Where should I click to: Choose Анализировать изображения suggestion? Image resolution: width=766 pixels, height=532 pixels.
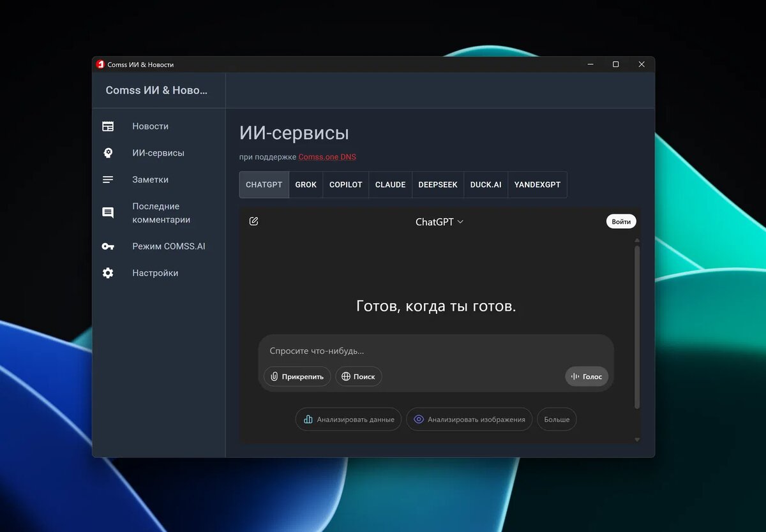469,419
